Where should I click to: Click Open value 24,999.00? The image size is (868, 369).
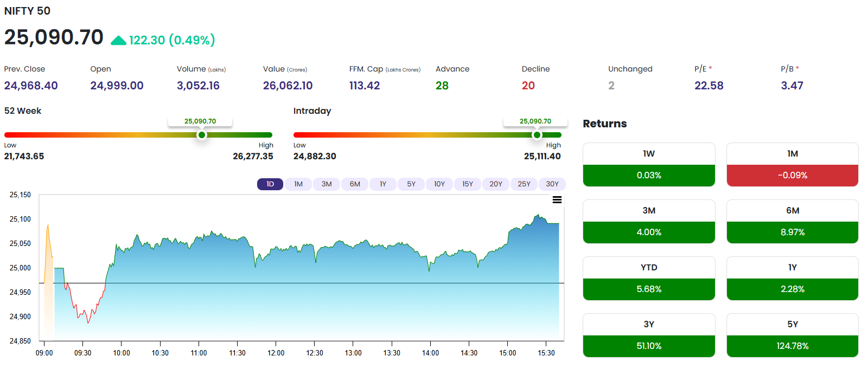pyautogui.click(x=117, y=86)
